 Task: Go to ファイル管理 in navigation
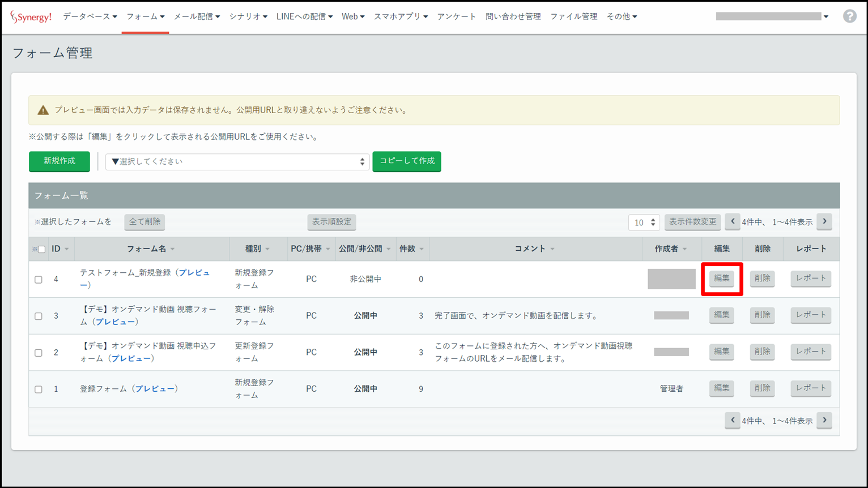tap(573, 17)
